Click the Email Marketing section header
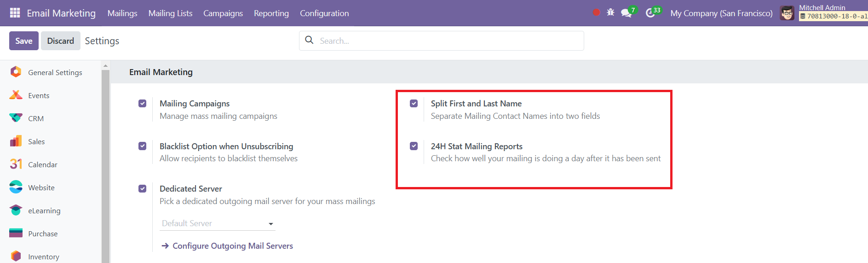 pos(161,72)
